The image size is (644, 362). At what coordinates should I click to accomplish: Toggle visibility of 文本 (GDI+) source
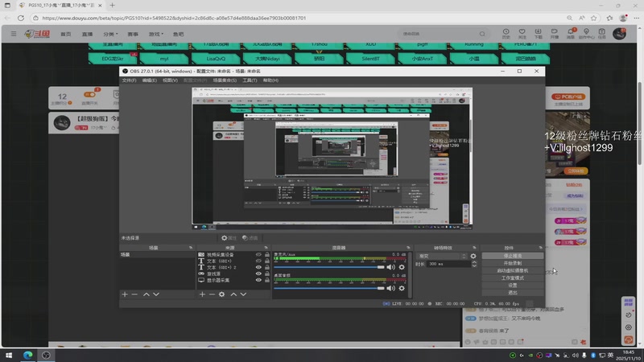click(x=258, y=261)
